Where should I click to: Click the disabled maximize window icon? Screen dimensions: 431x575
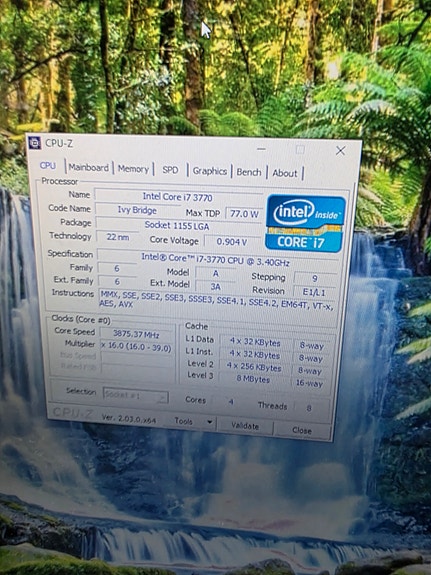tap(300, 150)
